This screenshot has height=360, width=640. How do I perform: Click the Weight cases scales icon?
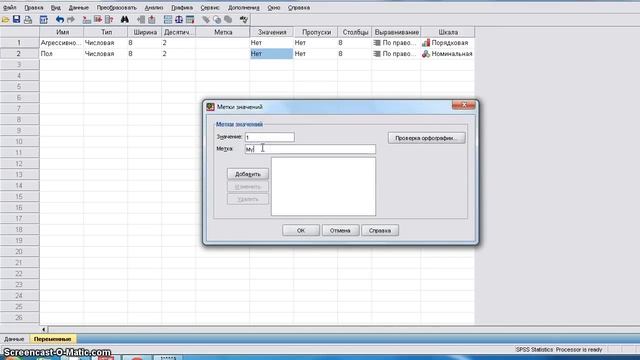point(179,20)
